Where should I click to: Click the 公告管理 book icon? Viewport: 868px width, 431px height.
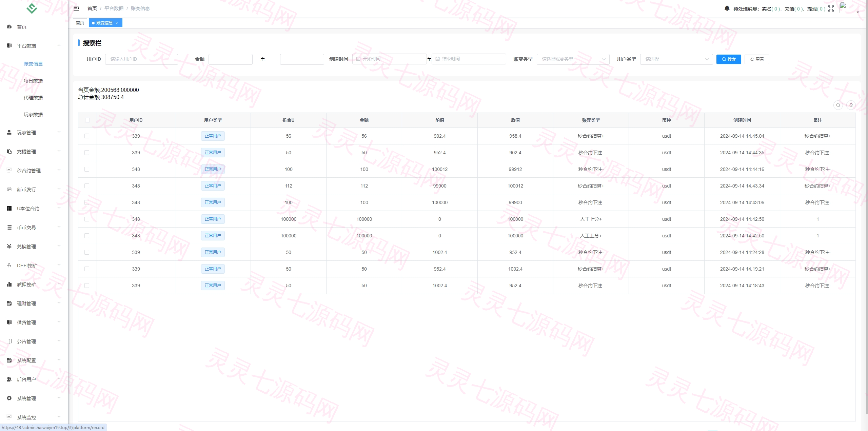pyautogui.click(x=9, y=341)
